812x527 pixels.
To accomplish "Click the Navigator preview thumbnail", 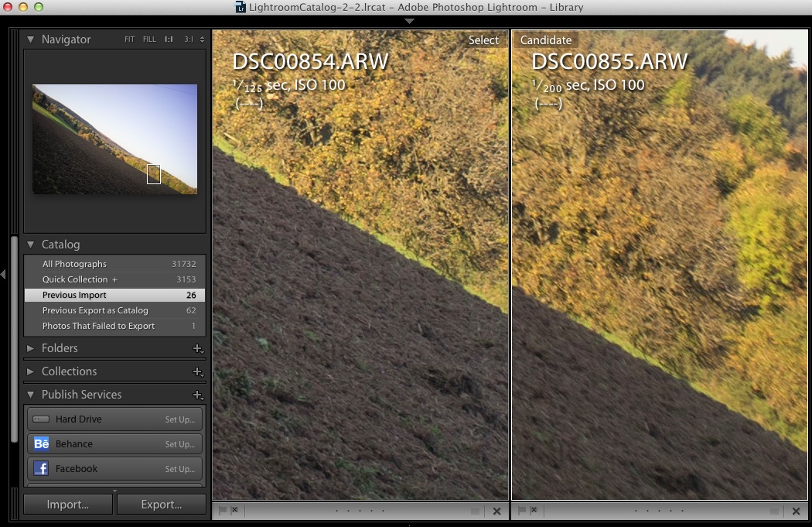I will pos(114,139).
